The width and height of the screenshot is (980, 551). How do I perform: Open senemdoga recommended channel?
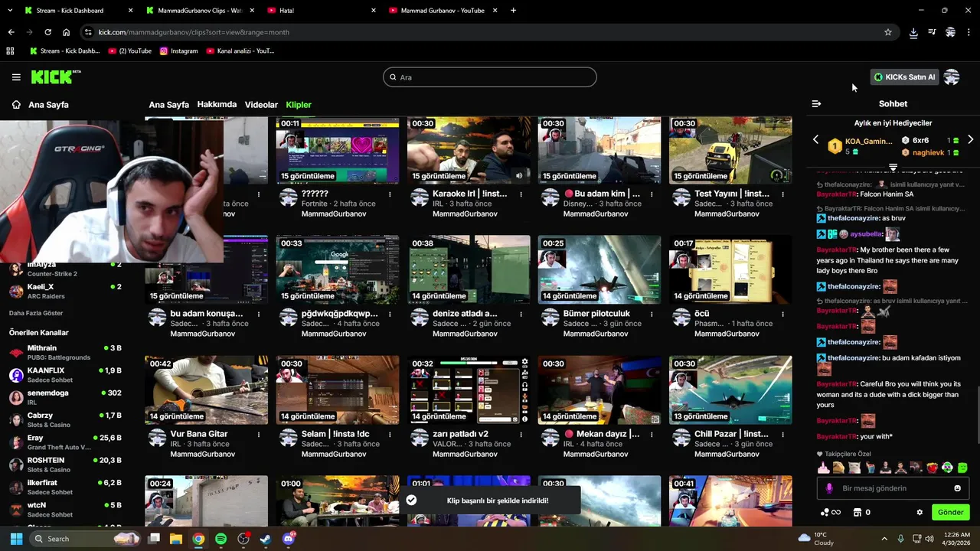[x=65, y=397]
